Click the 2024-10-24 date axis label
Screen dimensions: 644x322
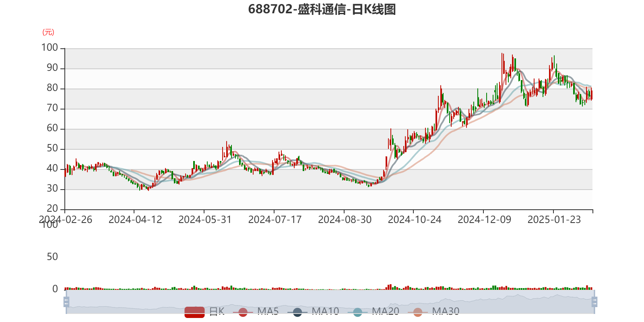point(415,219)
